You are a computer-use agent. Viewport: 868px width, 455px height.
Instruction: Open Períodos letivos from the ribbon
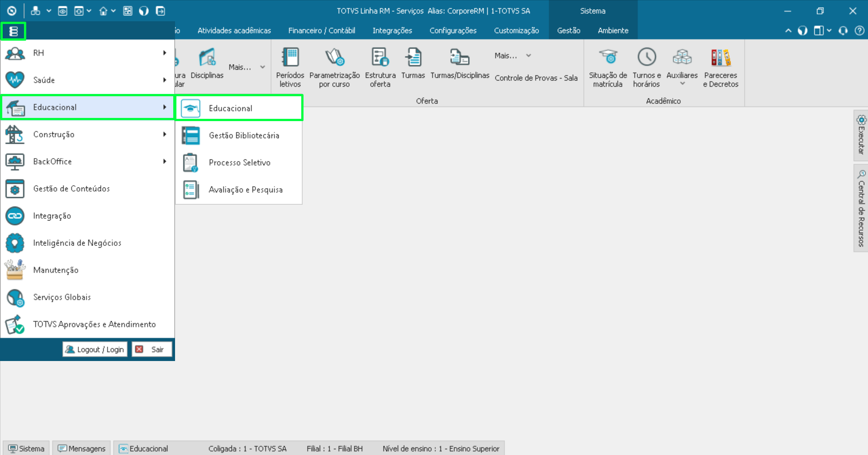coord(290,67)
